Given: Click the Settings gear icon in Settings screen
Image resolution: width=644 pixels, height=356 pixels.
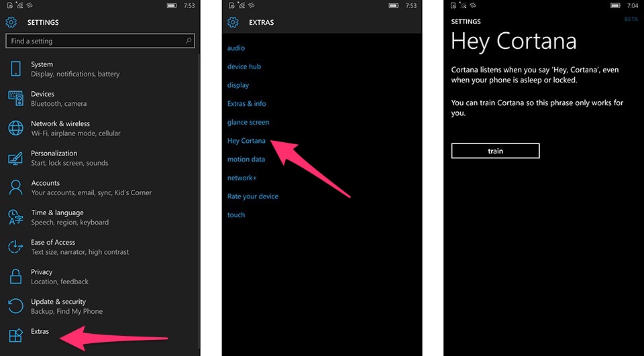Looking at the screenshot, I should pos(11,22).
